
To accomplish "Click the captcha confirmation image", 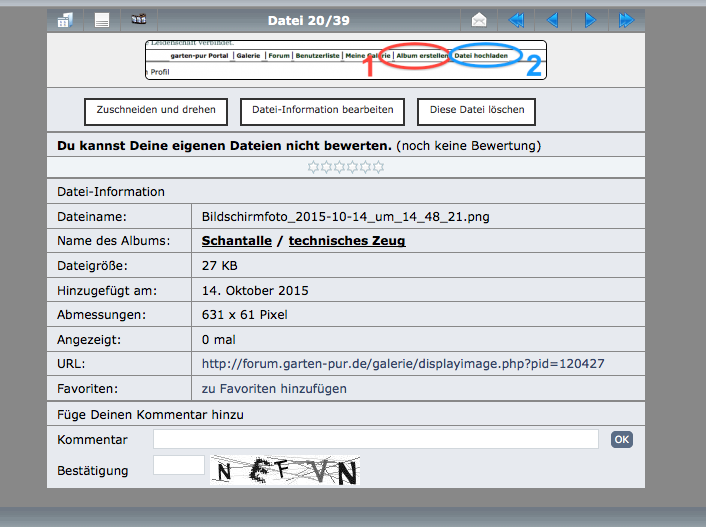I will click(x=285, y=470).
